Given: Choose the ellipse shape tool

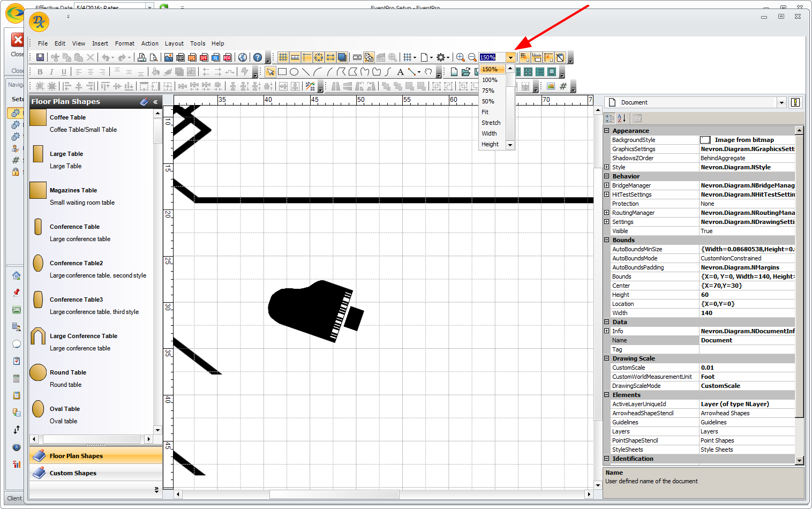Looking at the screenshot, I should [294, 72].
